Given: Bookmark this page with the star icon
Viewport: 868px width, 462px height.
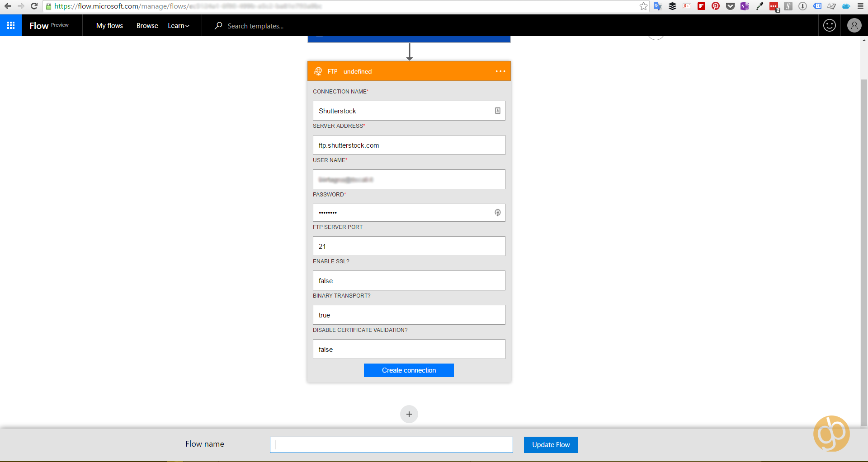Looking at the screenshot, I should pos(643,6).
